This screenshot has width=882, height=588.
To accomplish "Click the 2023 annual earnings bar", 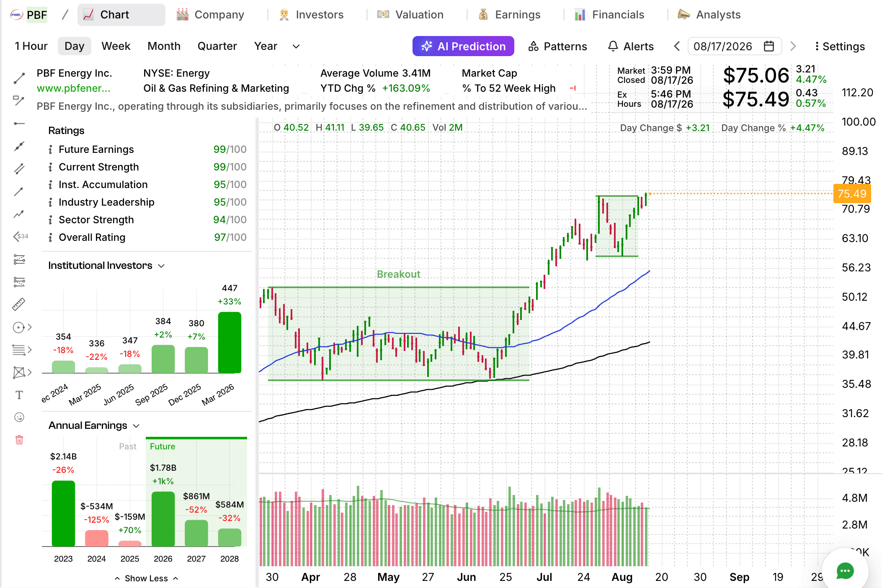I will 63,513.
